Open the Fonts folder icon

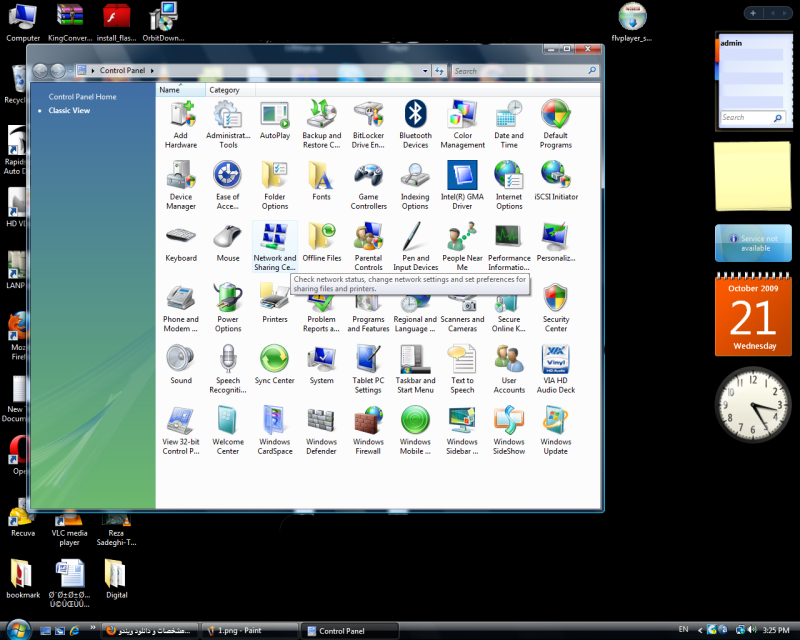[321, 181]
